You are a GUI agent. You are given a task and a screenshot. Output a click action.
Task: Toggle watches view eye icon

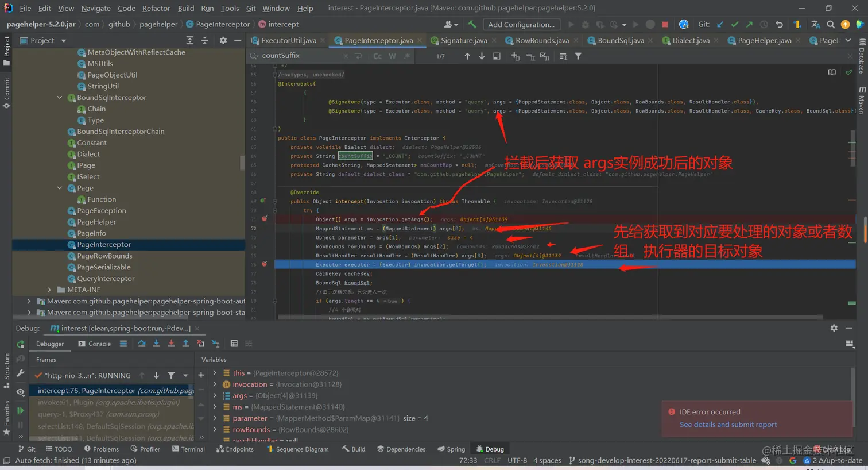(21, 392)
